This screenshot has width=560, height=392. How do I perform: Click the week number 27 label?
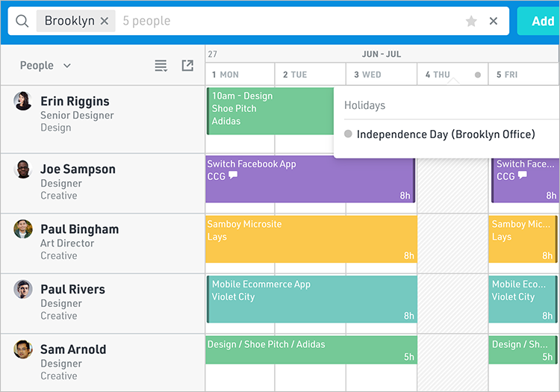213,54
